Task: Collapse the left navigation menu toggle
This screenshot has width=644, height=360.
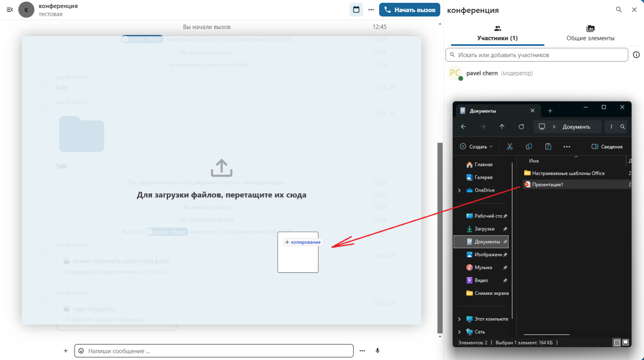Action: pyautogui.click(x=10, y=10)
